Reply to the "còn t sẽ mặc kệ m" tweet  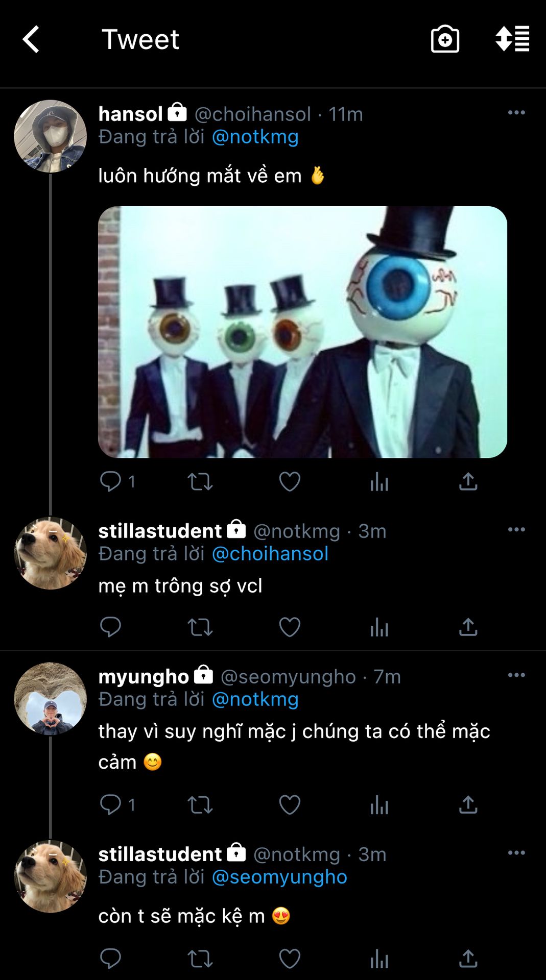(x=110, y=959)
